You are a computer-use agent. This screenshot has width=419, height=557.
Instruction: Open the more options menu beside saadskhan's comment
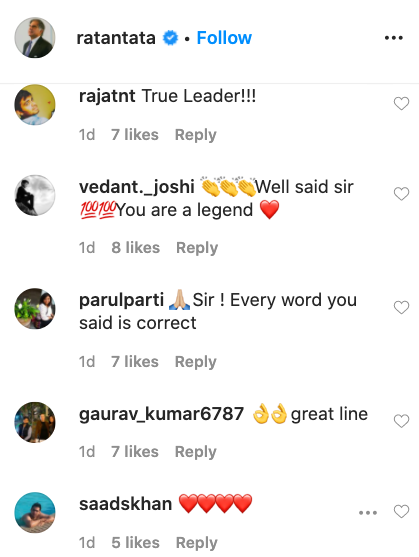pos(368,512)
